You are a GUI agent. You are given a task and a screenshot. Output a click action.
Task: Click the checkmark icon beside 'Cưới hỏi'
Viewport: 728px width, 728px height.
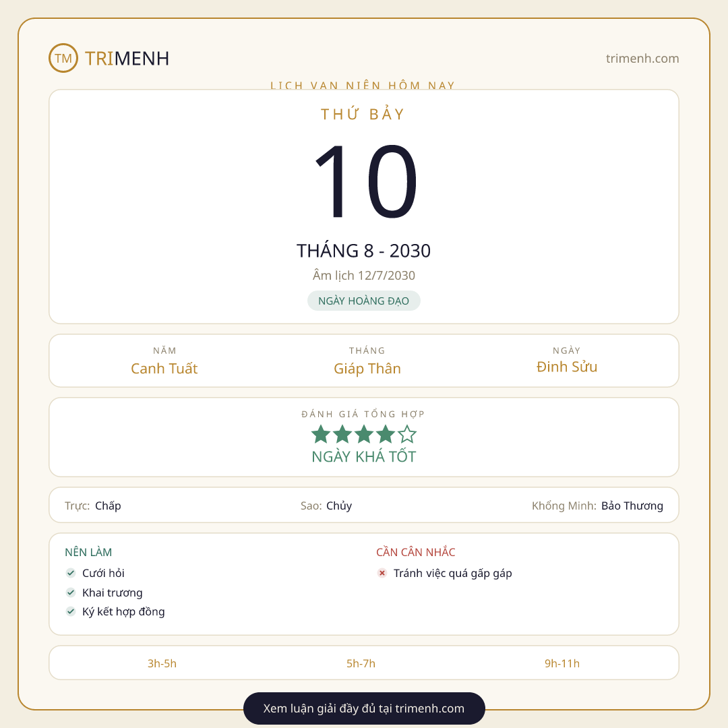71,573
